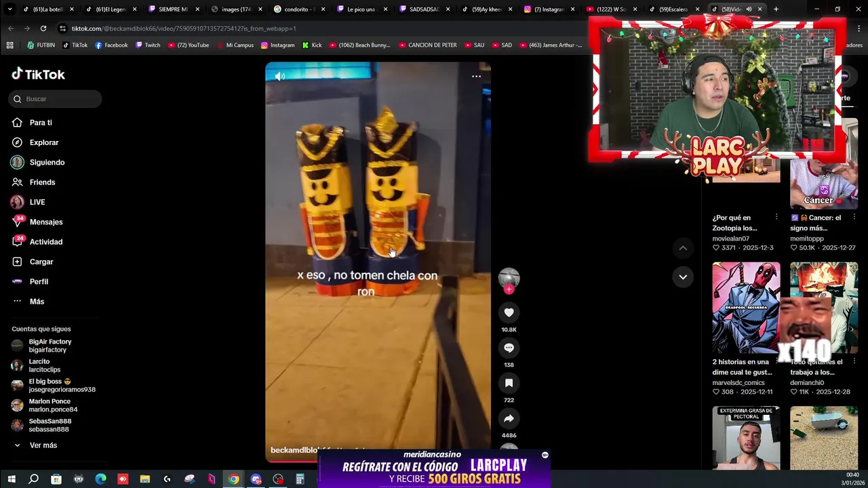Share the video with arrow icon

click(x=509, y=418)
